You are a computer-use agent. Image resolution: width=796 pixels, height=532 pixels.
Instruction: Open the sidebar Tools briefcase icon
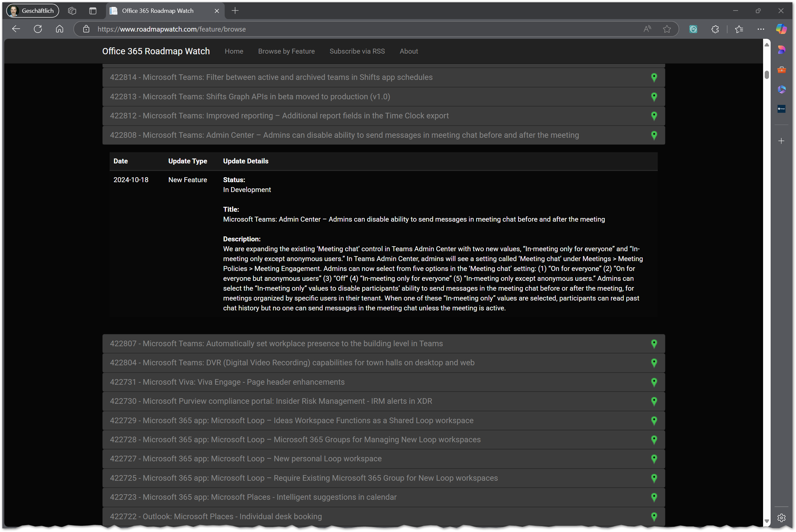click(x=782, y=70)
